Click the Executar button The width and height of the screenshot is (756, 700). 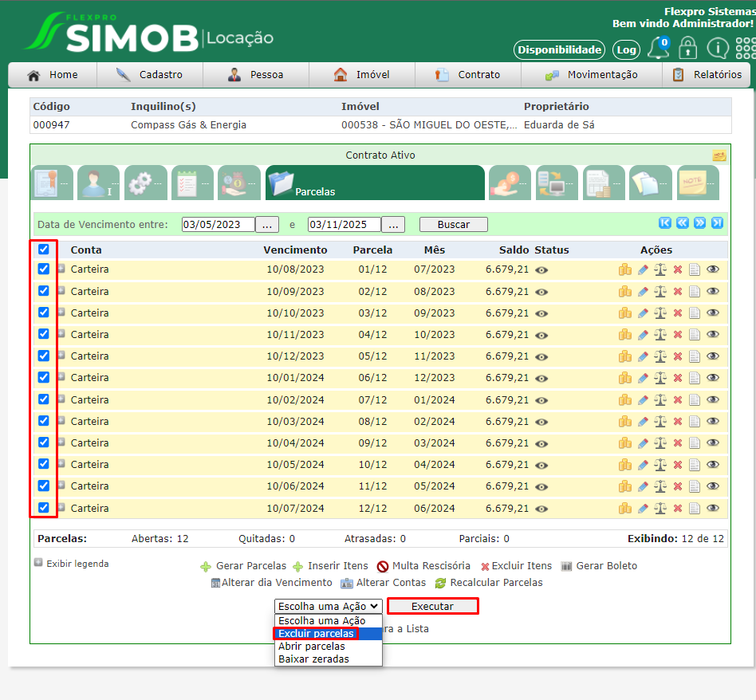432,606
